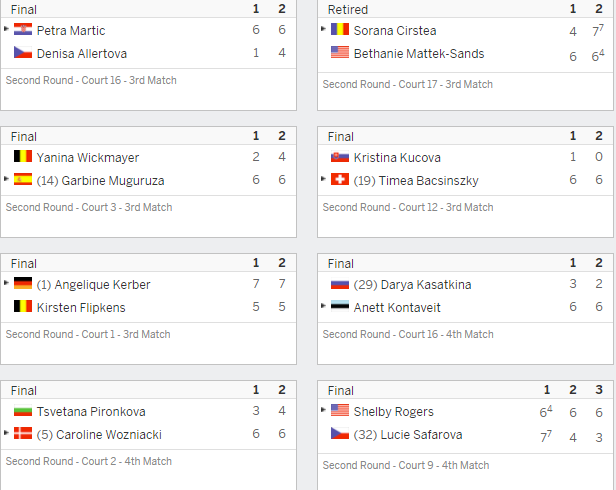Click the Danish flag beside Caroline Wozniacki

pyautogui.click(x=23, y=433)
